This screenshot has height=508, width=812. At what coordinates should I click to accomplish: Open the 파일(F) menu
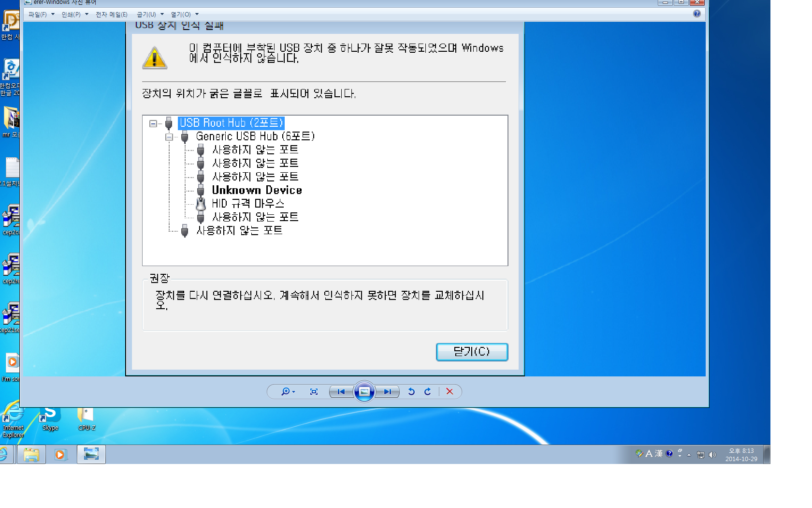[x=41, y=15]
